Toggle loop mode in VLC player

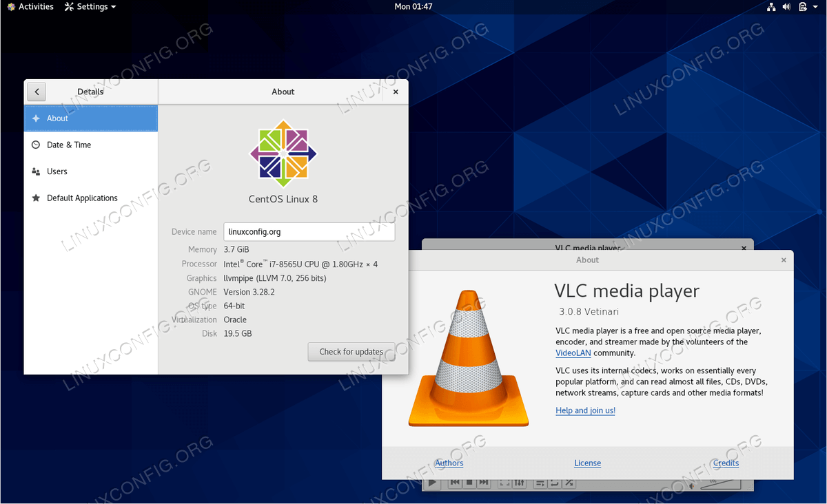pos(555,483)
